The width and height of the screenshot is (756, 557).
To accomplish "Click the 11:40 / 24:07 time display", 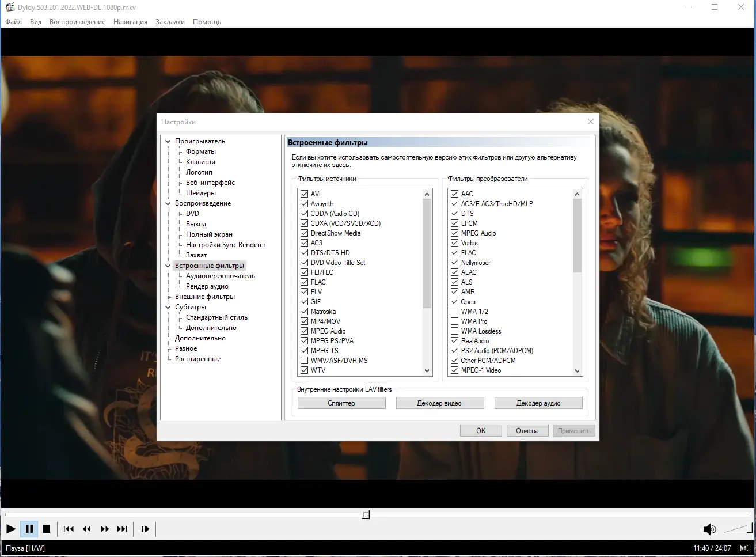I will point(712,548).
